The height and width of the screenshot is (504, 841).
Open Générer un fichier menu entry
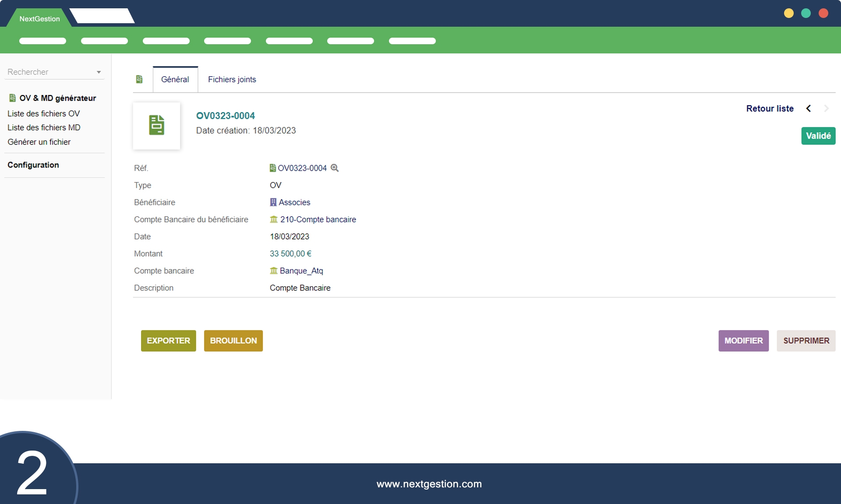click(x=39, y=142)
